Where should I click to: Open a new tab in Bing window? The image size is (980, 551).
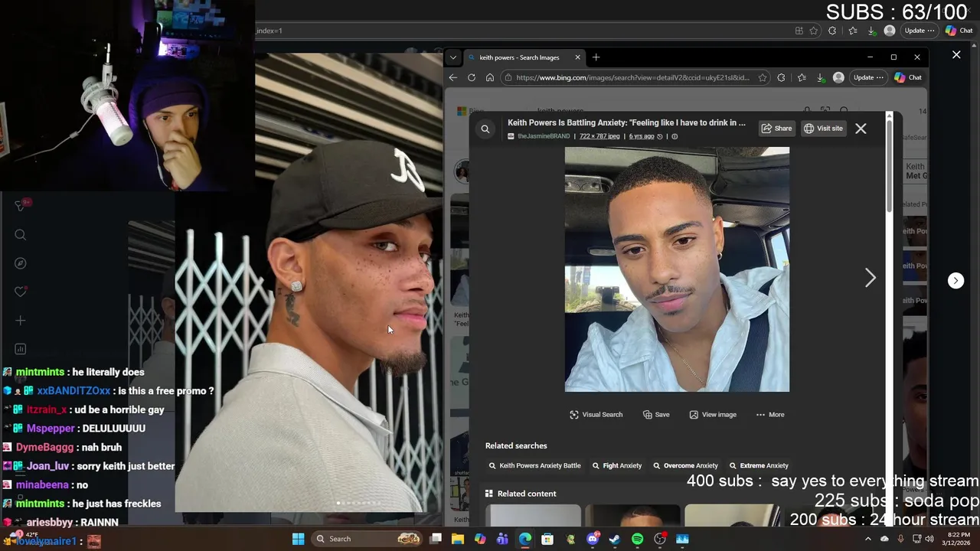[x=596, y=57]
